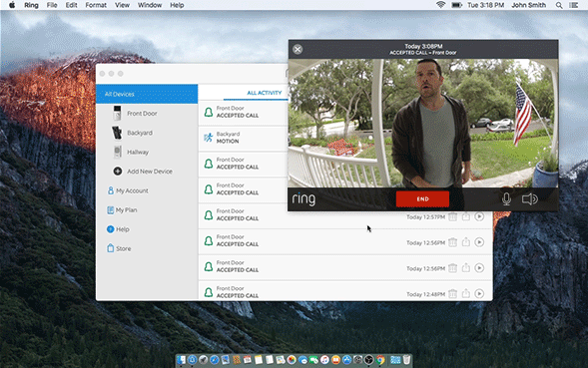Open My Plan
Image resolution: width=588 pixels, height=368 pixels.
(126, 209)
